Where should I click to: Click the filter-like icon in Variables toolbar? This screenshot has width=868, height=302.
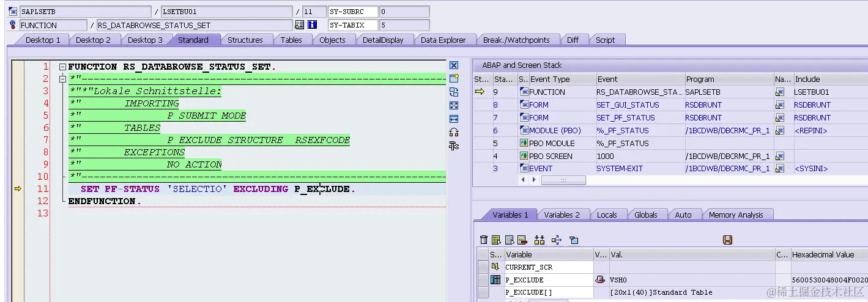point(574,240)
